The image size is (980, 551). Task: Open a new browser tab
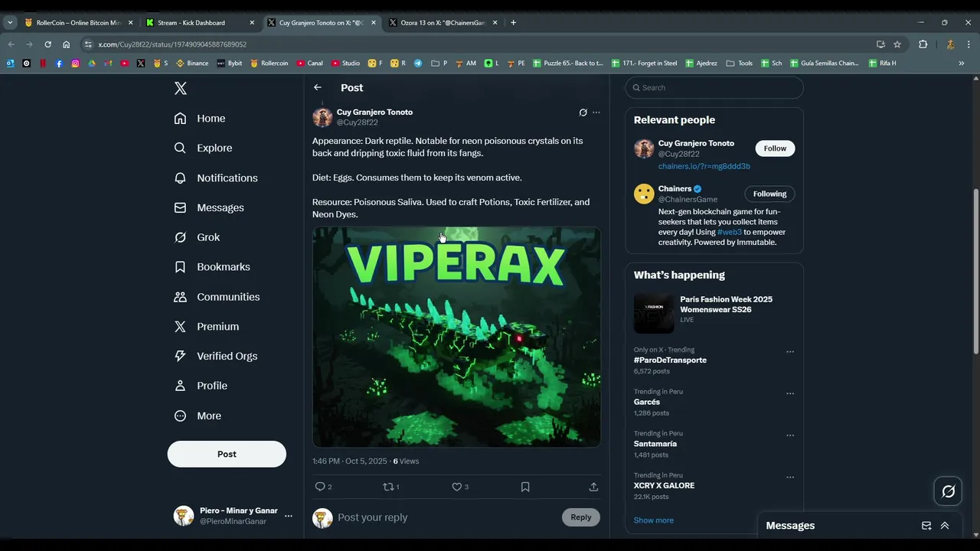click(513, 23)
